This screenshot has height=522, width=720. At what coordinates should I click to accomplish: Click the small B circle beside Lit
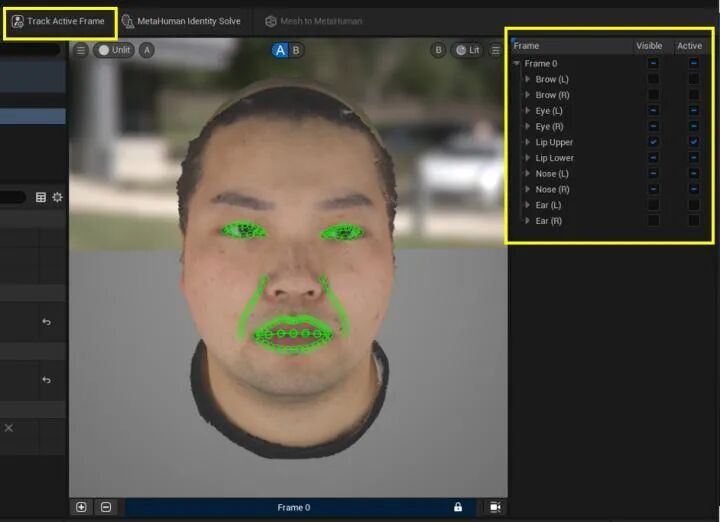coord(439,50)
